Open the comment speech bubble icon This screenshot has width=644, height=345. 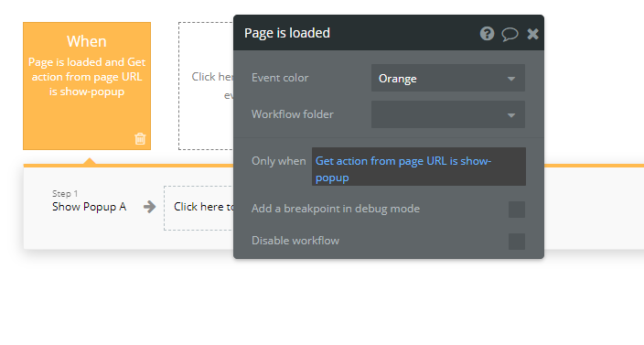[510, 34]
